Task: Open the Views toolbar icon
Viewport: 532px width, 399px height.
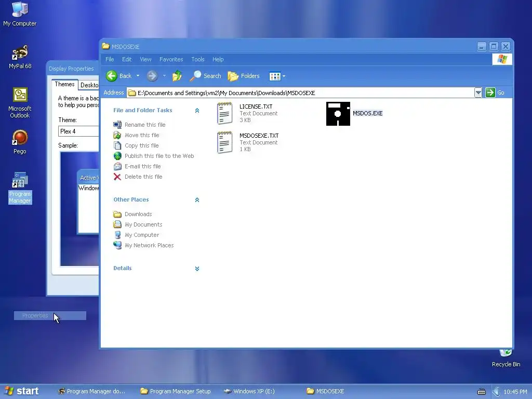Action: pyautogui.click(x=275, y=76)
